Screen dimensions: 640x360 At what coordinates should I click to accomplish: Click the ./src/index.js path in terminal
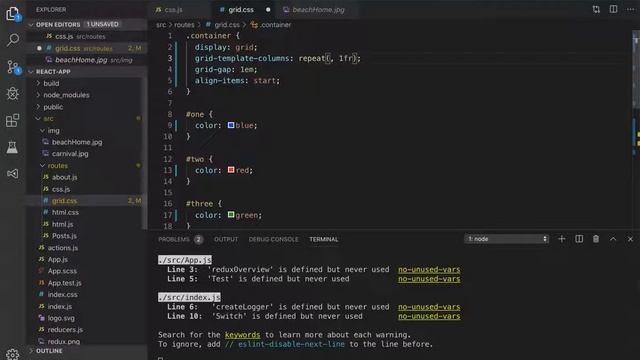(189, 297)
